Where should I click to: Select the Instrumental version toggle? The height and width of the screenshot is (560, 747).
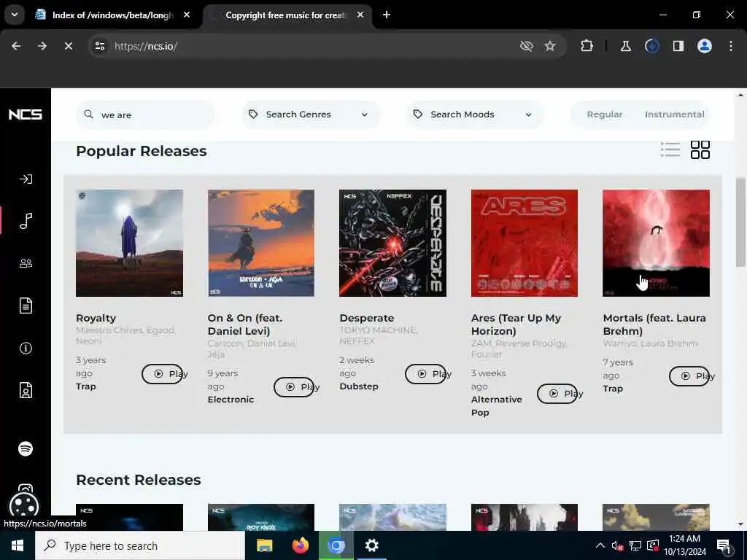674,114
